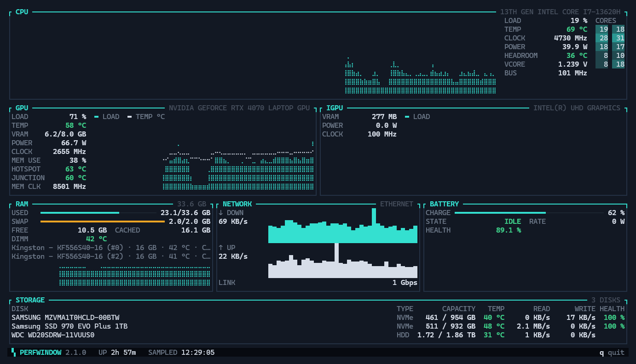
Task: Click the network down arrow icon
Action: pyautogui.click(x=220, y=213)
